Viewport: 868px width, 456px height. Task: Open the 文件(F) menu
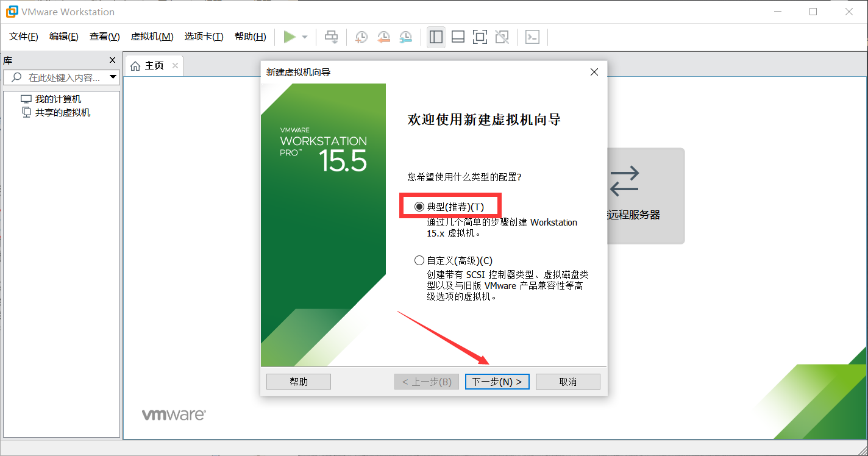[x=24, y=37]
